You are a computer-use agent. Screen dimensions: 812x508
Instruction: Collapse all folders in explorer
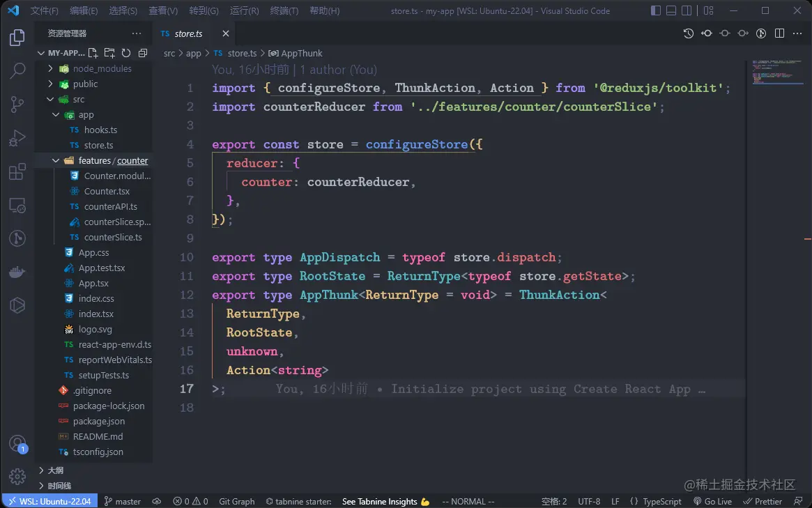point(143,53)
